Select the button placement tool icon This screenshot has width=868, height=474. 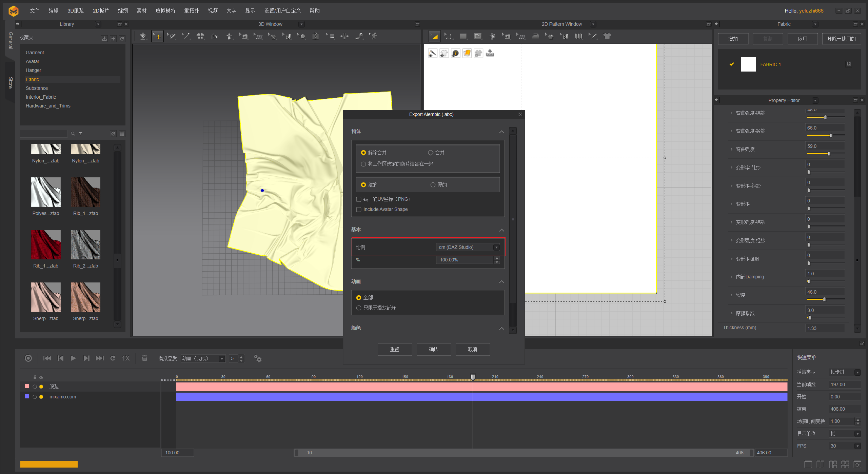coord(302,36)
